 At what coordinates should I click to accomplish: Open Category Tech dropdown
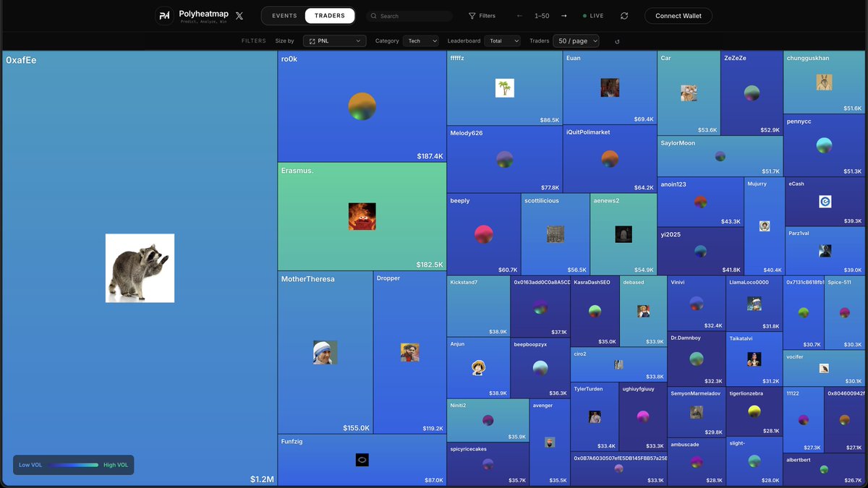coord(421,41)
